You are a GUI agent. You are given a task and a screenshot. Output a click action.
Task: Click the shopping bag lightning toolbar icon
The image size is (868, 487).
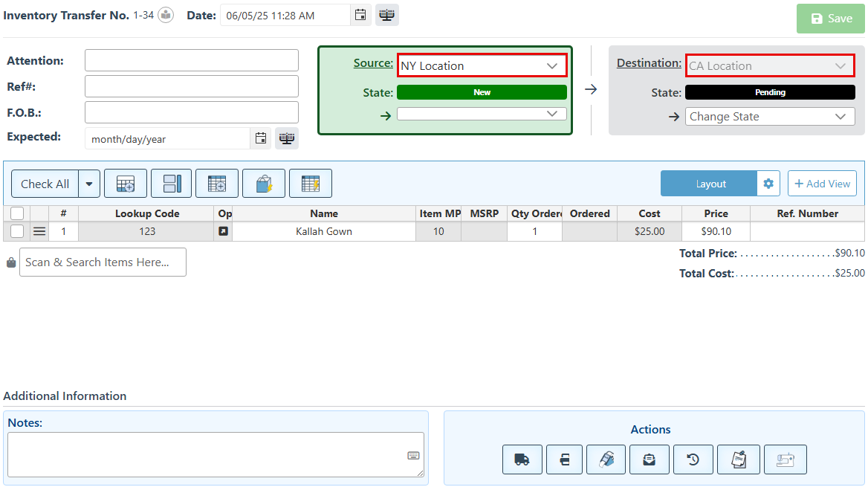tap(263, 184)
